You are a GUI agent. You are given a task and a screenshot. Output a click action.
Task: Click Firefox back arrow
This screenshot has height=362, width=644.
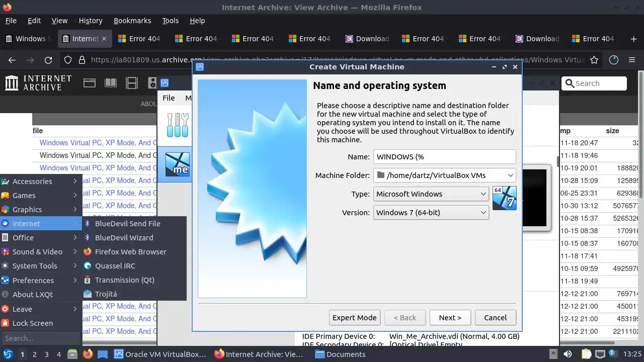coord(12,60)
